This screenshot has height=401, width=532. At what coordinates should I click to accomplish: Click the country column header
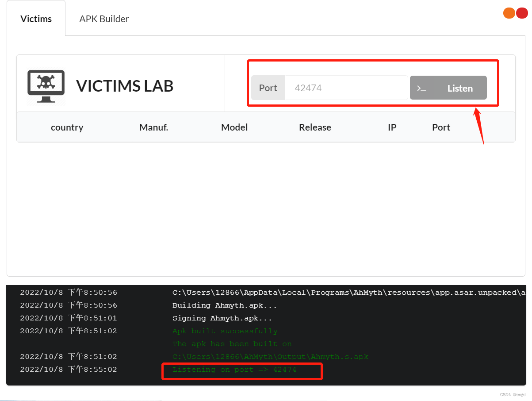click(67, 127)
